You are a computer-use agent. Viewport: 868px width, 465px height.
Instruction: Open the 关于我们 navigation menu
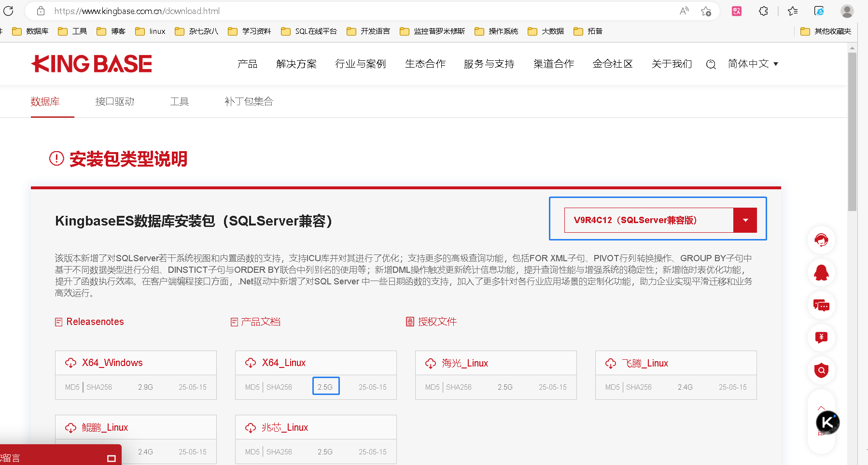tap(672, 64)
